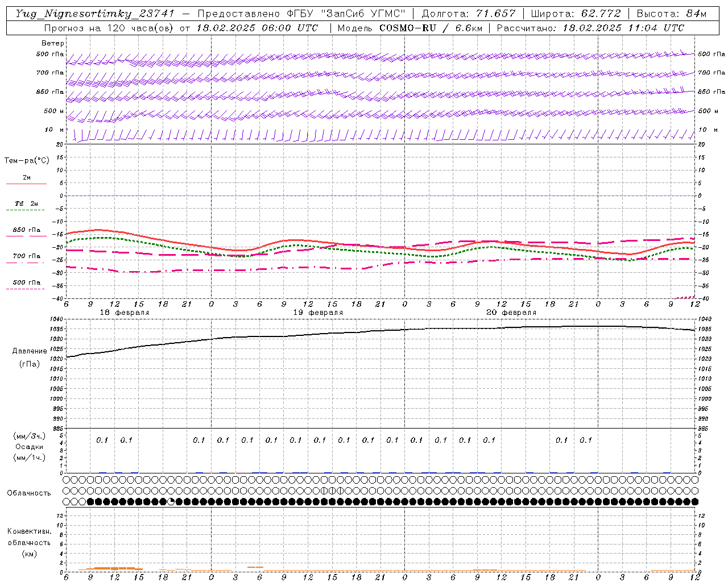This screenshot has width=728, height=582.
Task: Click the dashed line sample under '500 гПа' legend
Action: (x=25, y=289)
